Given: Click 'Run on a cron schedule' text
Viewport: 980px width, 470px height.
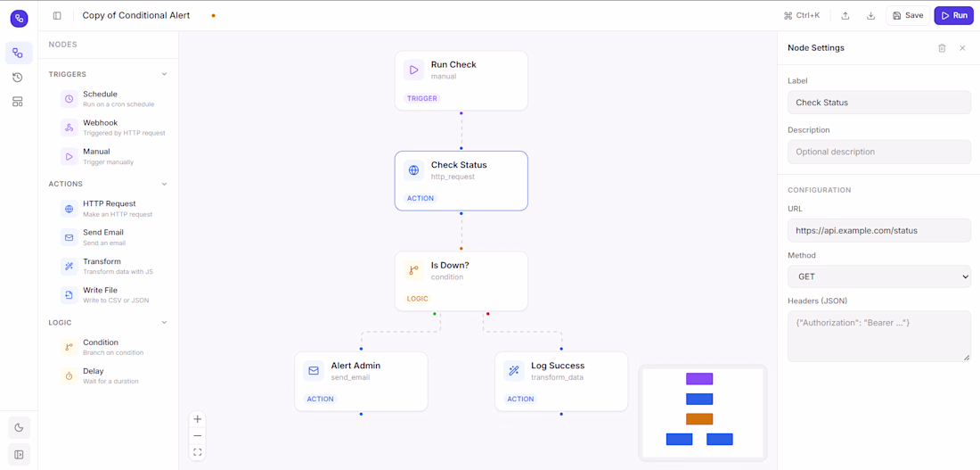Looking at the screenshot, I should click(x=118, y=104).
